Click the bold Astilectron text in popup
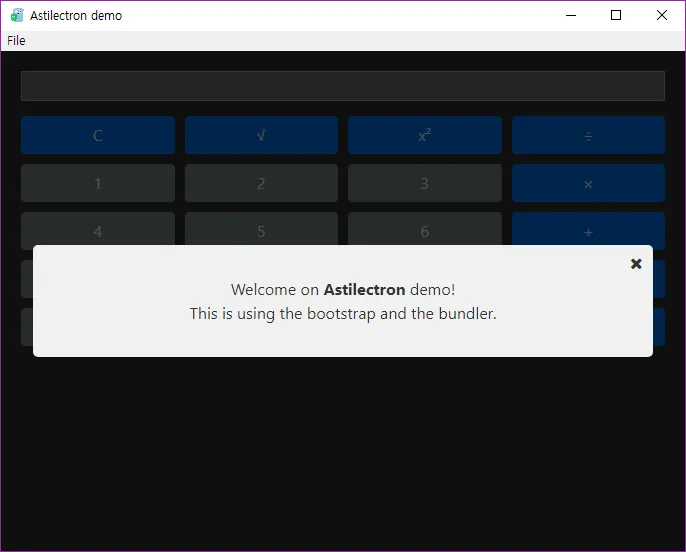The height and width of the screenshot is (552, 686). [x=364, y=290]
